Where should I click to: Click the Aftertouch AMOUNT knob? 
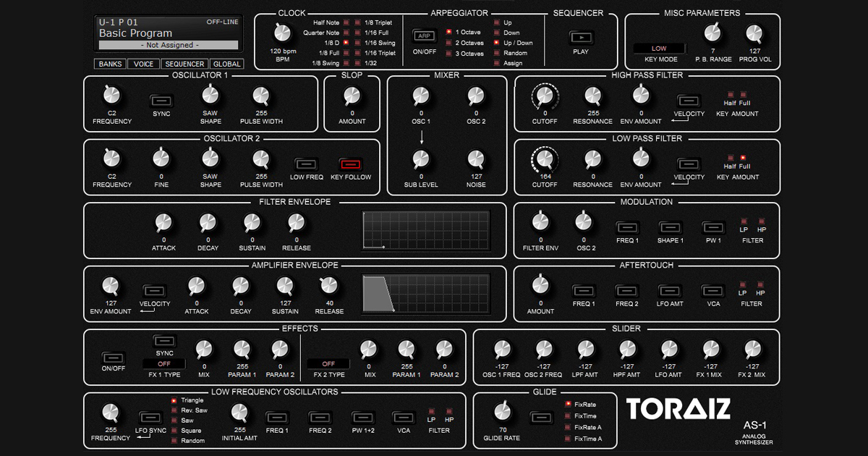point(540,284)
